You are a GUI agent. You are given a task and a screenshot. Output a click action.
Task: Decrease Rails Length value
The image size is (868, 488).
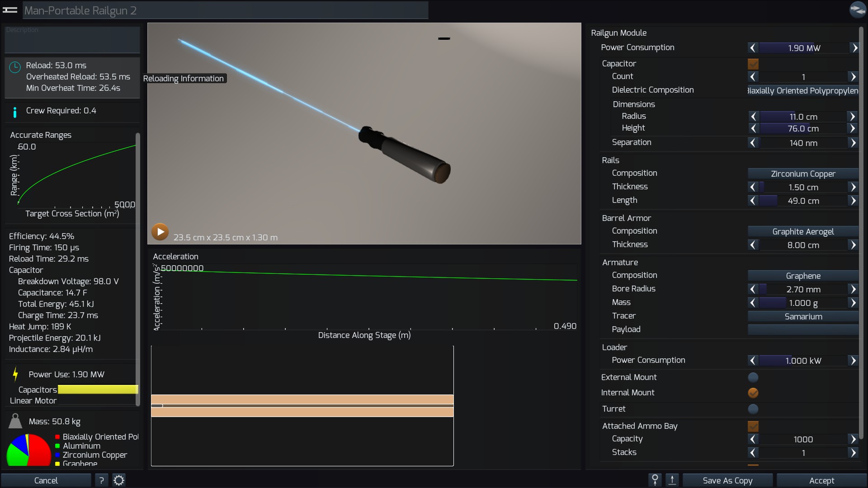(753, 201)
